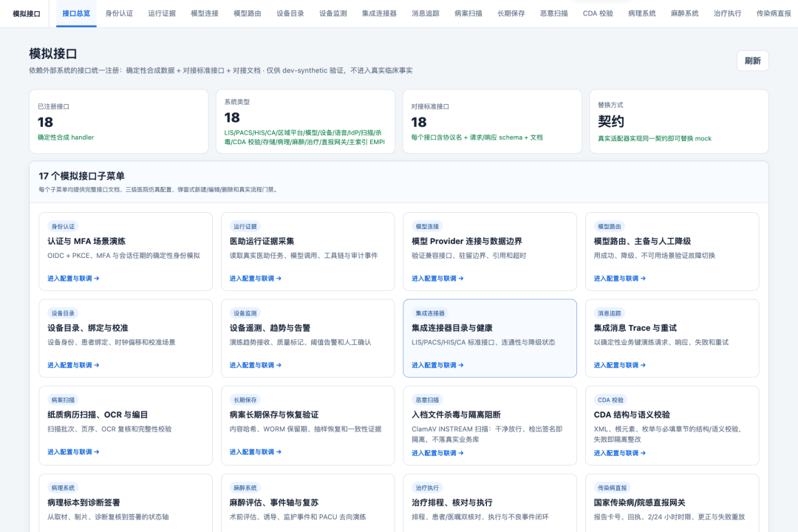The width and height of the screenshot is (798, 532).
Task: Open the 集成连接器 tab
Action: [379, 14]
